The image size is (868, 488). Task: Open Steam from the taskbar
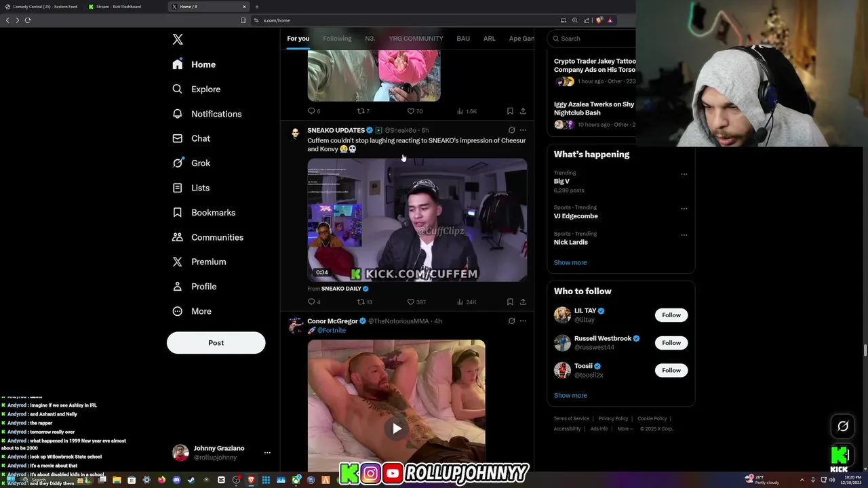click(191, 480)
